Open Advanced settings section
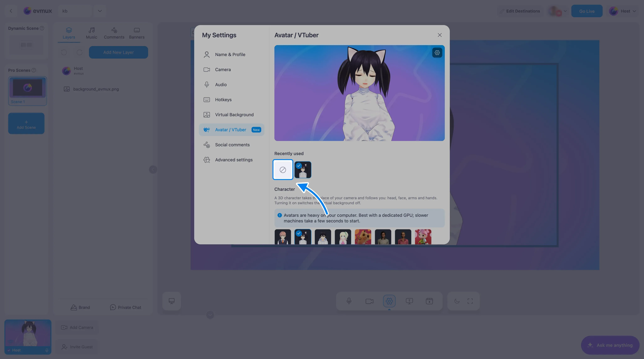The width and height of the screenshot is (644, 359). (231, 160)
